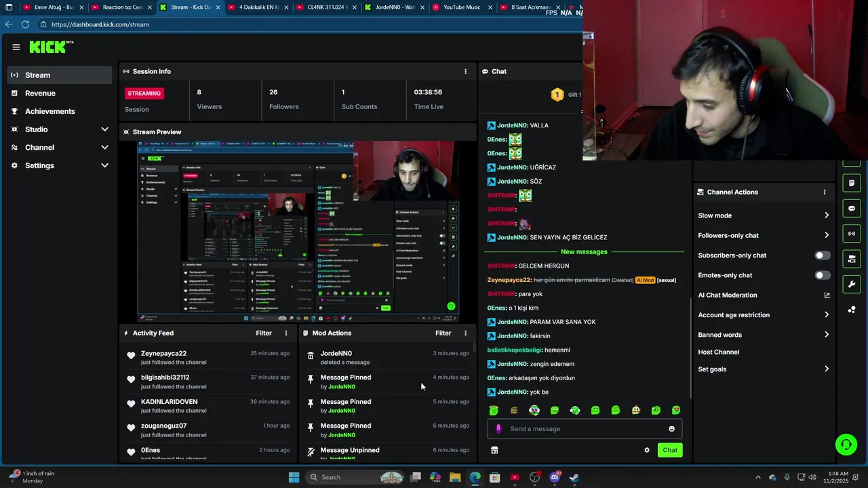Image resolution: width=868 pixels, height=488 pixels.
Task: Open Discord from the taskbar
Action: [x=555, y=477]
